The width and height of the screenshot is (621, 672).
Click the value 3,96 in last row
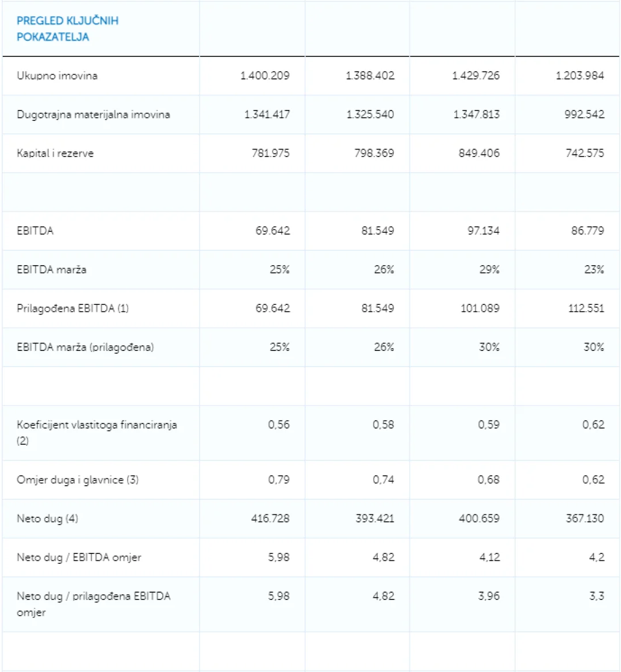(x=489, y=596)
